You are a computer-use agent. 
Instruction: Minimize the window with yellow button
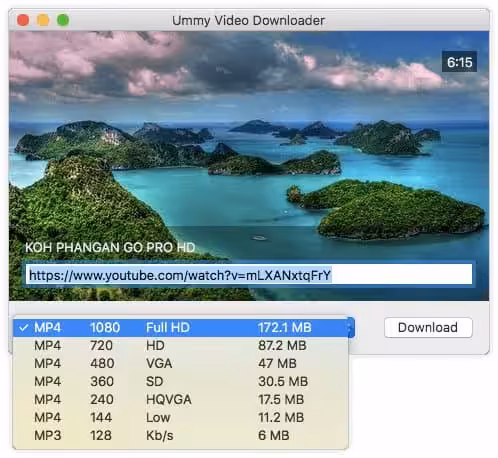[43, 20]
